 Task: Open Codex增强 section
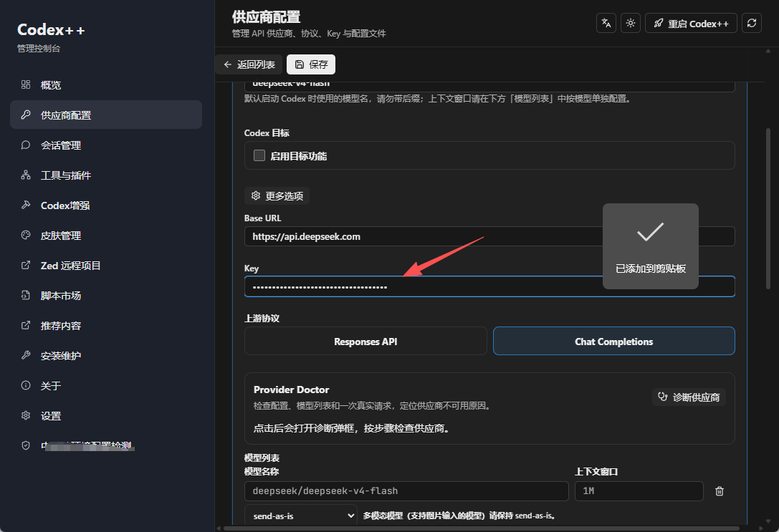(x=106, y=205)
